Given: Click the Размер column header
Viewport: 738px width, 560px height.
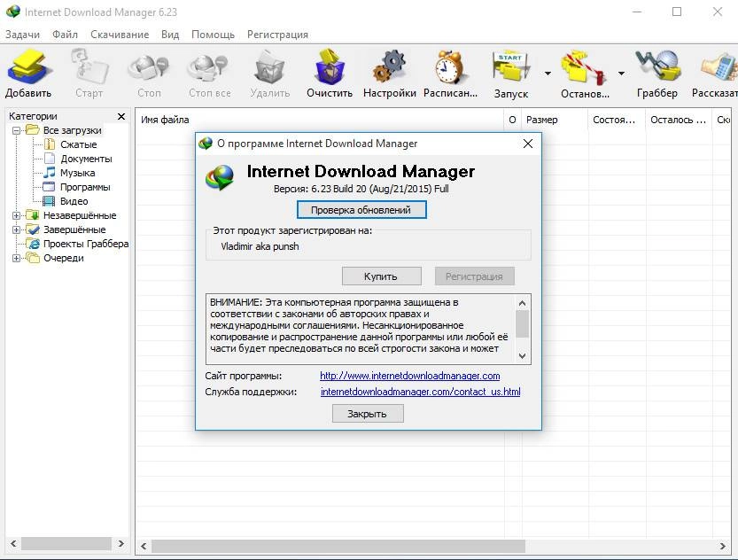Looking at the screenshot, I should pos(555,120).
